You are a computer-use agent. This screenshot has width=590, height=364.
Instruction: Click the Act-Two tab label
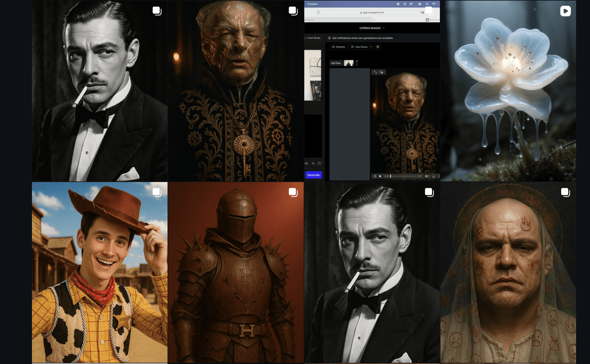tap(336, 63)
